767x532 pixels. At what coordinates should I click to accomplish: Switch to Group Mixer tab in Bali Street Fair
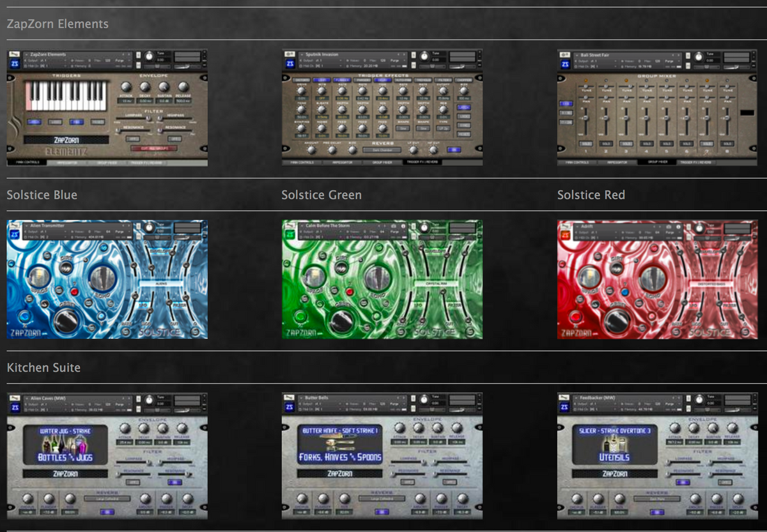[658, 162]
